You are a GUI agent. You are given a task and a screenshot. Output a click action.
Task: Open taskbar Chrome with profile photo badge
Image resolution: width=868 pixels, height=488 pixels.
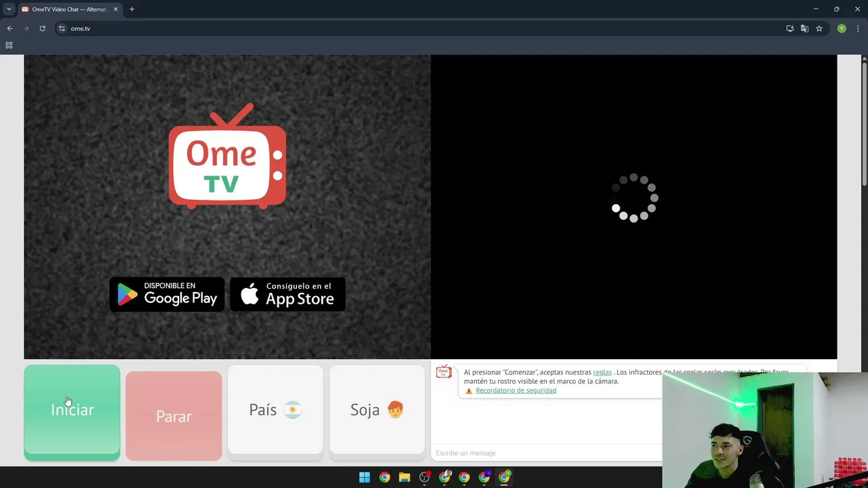point(445,477)
